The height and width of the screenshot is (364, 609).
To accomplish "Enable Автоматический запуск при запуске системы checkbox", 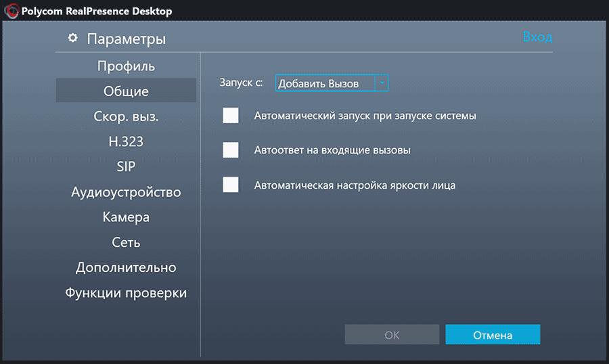I will [231, 116].
